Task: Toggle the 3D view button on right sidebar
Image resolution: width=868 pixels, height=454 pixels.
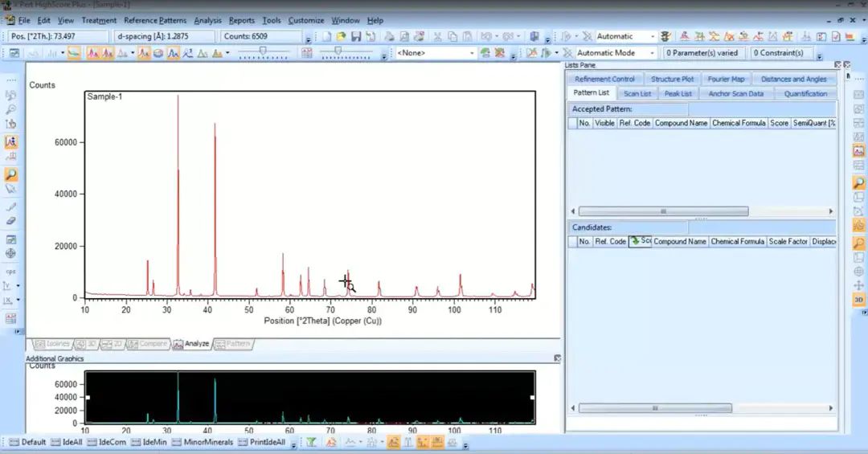Action: [858, 300]
